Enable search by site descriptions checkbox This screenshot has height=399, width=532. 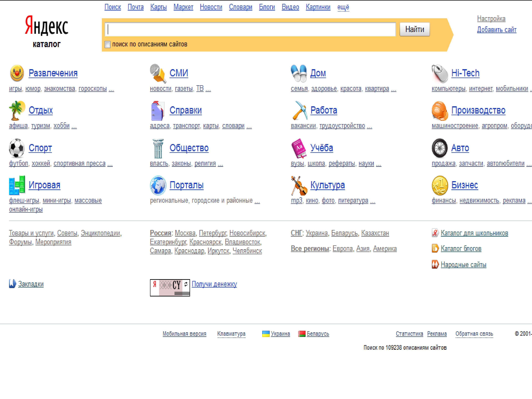pyautogui.click(x=107, y=45)
